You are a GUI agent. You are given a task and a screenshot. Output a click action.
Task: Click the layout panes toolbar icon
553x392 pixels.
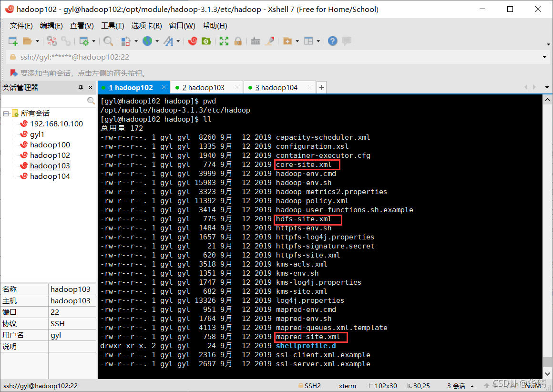pos(308,41)
